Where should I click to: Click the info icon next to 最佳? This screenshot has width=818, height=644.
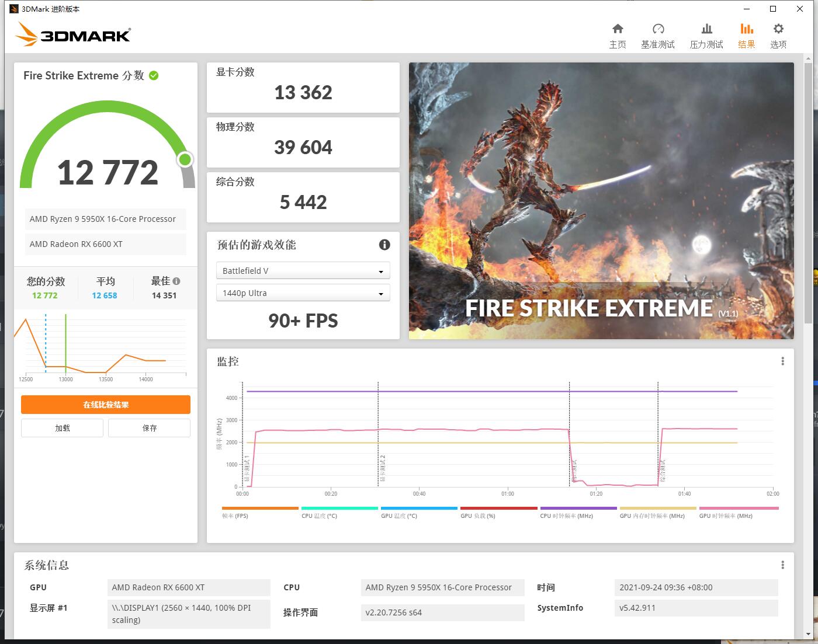(176, 281)
